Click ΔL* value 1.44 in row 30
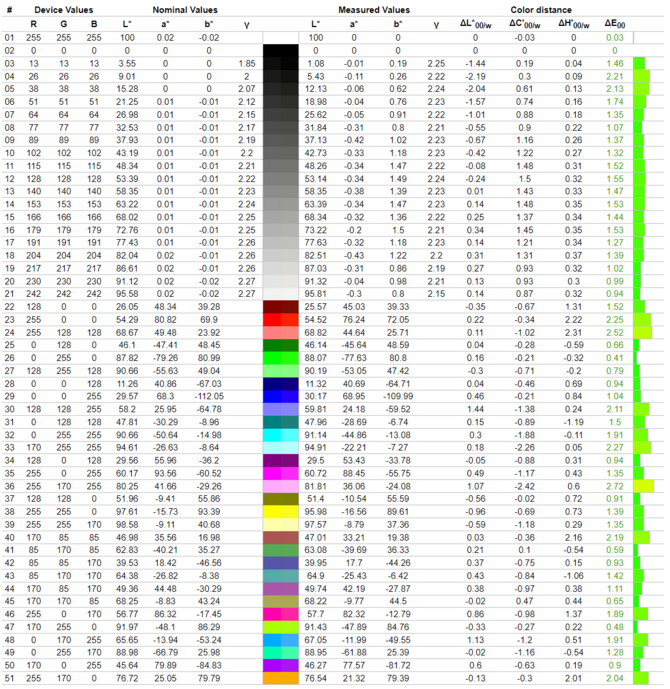Viewport: 670px width, 689px height. [x=475, y=410]
